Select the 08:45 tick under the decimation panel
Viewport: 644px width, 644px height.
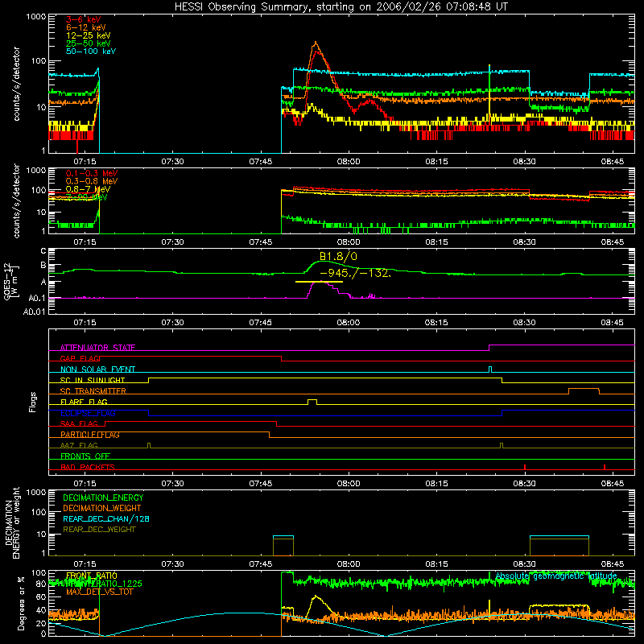613,564
